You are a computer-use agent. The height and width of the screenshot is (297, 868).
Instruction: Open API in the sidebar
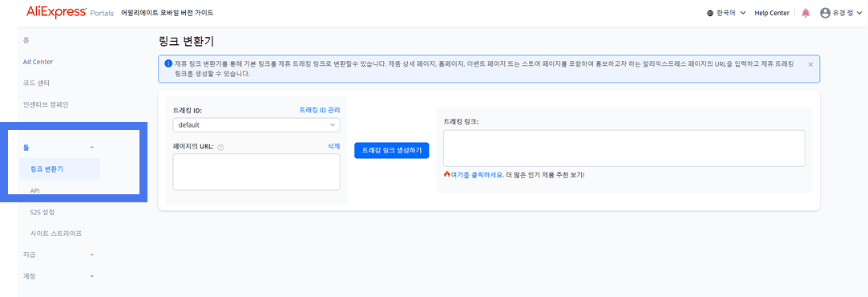pos(35,190)
